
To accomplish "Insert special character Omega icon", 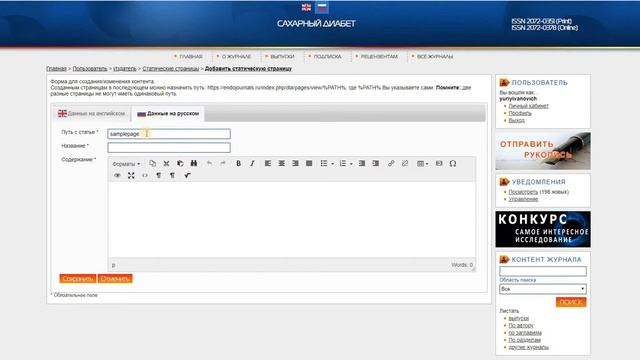I will click(x=453, y=163).
